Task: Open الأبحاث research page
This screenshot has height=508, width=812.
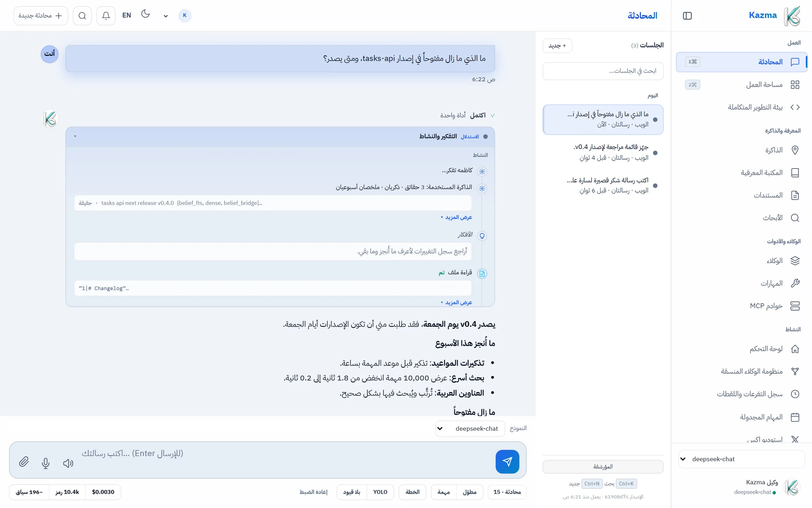Action: point(741,218)
